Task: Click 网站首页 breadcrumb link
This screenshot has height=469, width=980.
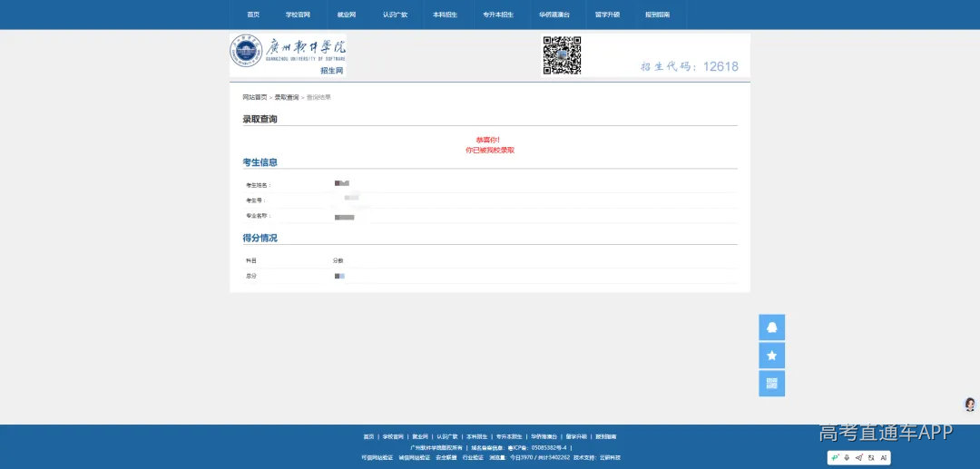Action: (255, 97)
